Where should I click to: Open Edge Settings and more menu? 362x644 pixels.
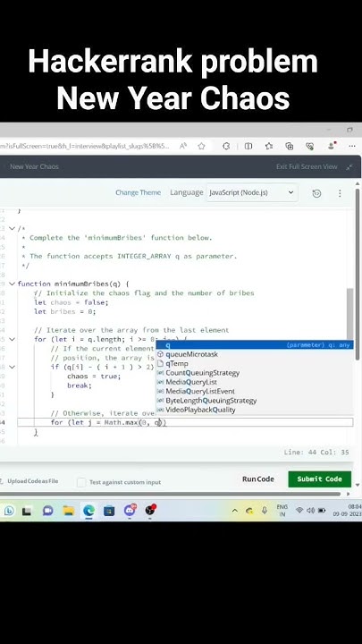pyautogui.click(x=352, y=146)
